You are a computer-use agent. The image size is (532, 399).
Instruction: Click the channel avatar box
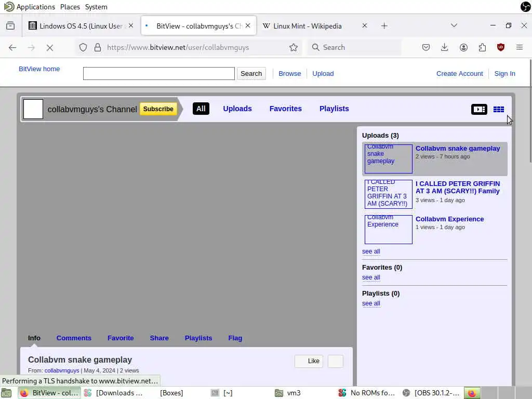tap(33, 109)
